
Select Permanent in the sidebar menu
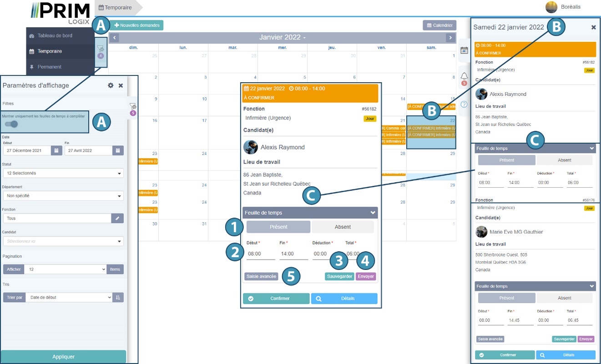click(x=49, y=67)
